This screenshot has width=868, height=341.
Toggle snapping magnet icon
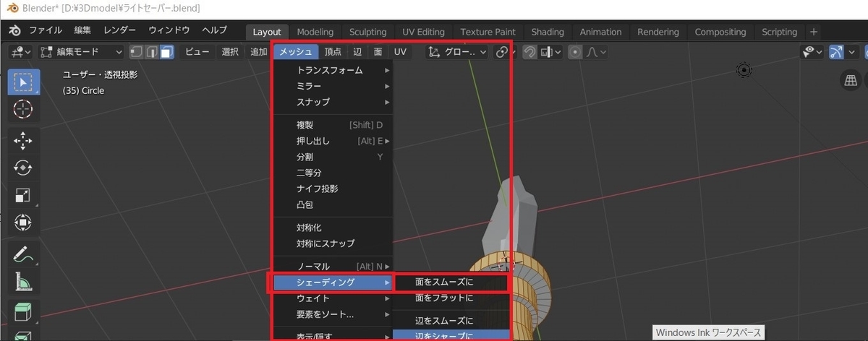[x=529, y=52]
